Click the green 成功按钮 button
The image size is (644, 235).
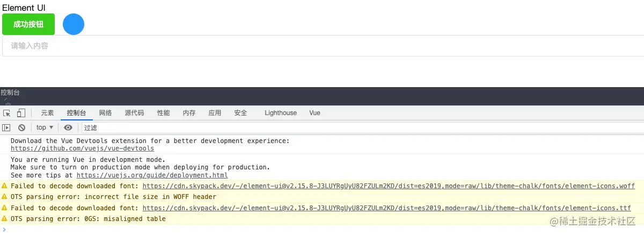pos(28,24)
